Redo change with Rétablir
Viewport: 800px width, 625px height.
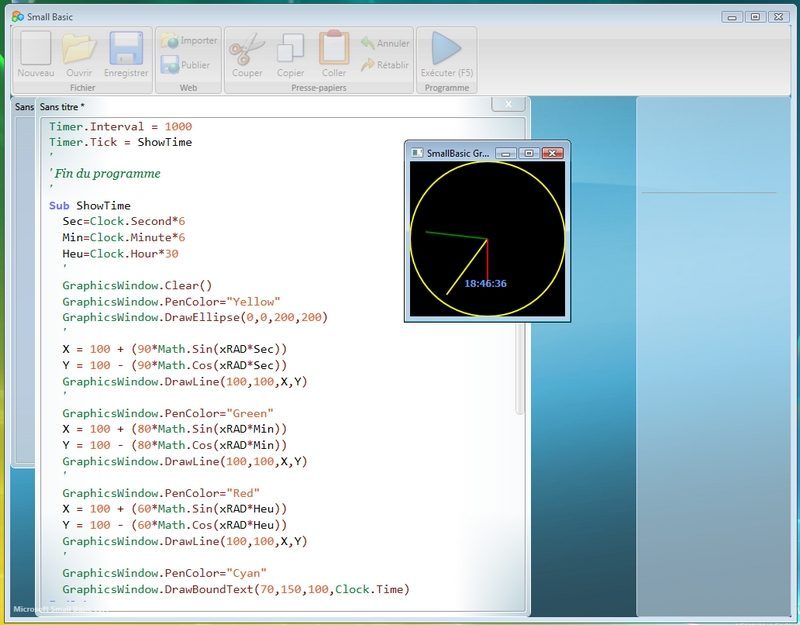click(385, 65)
